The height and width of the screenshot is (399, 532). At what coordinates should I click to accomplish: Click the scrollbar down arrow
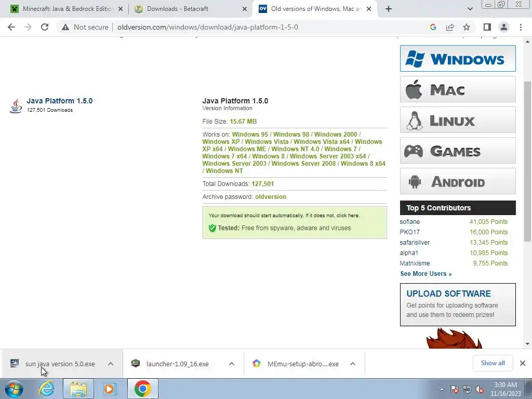click(527, 344)
